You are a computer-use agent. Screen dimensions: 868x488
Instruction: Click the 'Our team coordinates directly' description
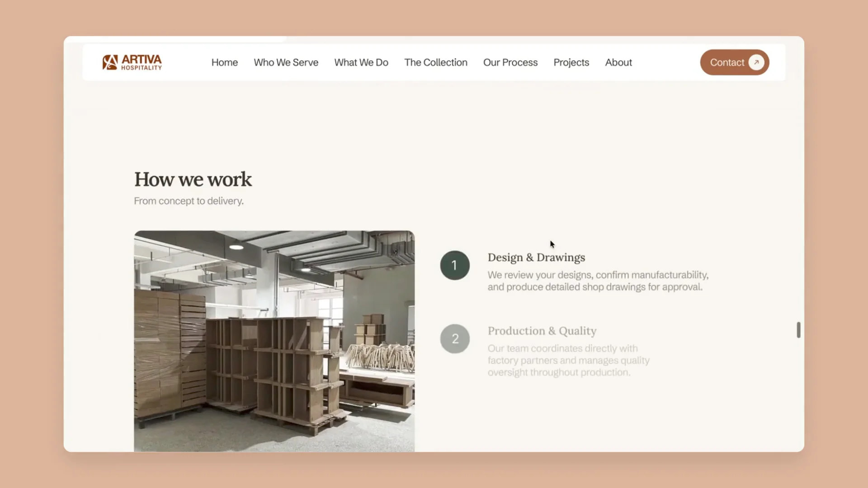point(568,360)
